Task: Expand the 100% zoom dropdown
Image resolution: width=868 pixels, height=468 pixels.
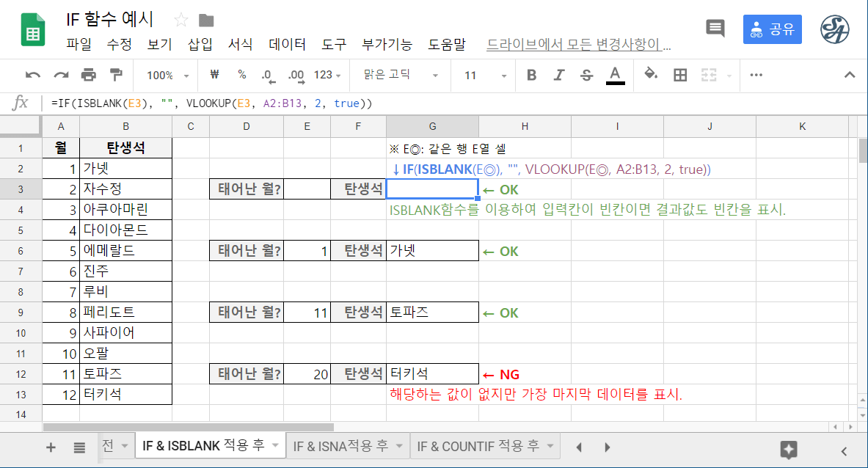Action: [x=167, y=75]
